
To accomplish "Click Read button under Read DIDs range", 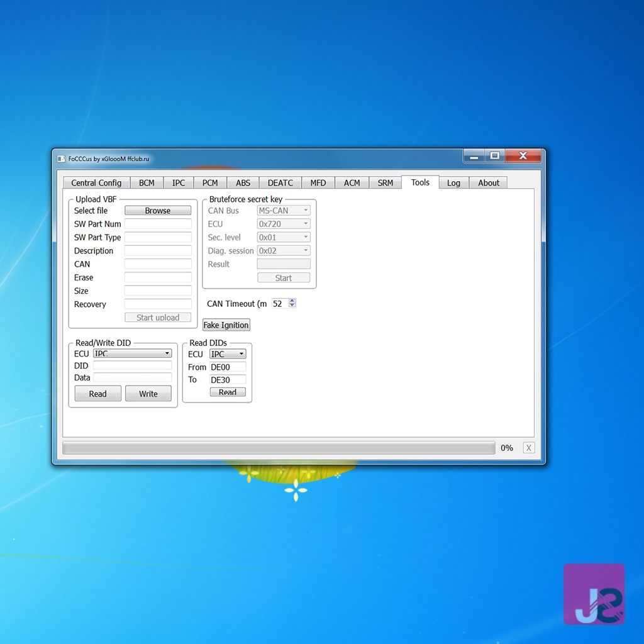I will point(228,392).
